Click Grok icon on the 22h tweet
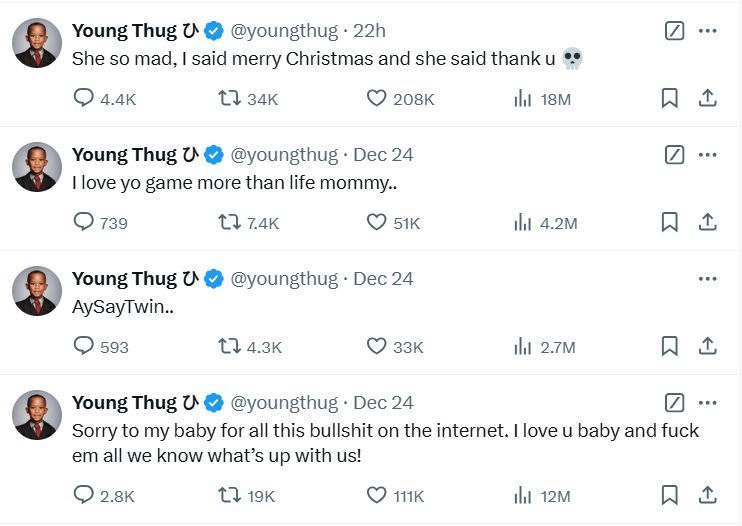This screenshot has width=742, height=526. 675,31
